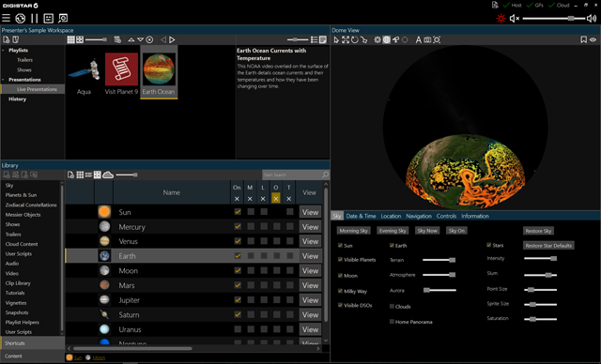The height and width of the screenshot is (364, 601).
Task: Clear all On column with X
Action: [237, 199]
